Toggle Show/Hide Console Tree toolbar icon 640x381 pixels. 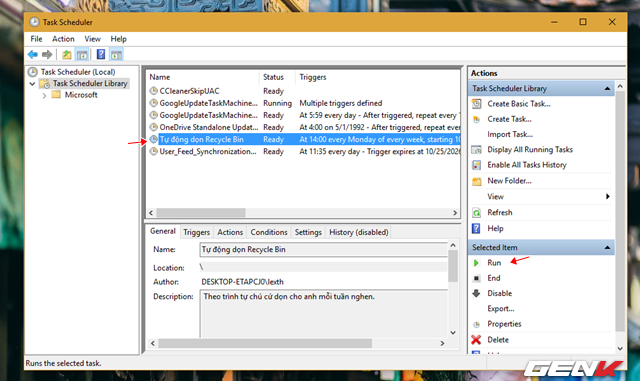pos(82,54)
